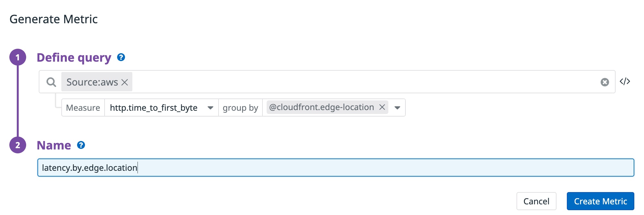Expand the group by options arrow
Screen dimensions: 644x215
397,108
